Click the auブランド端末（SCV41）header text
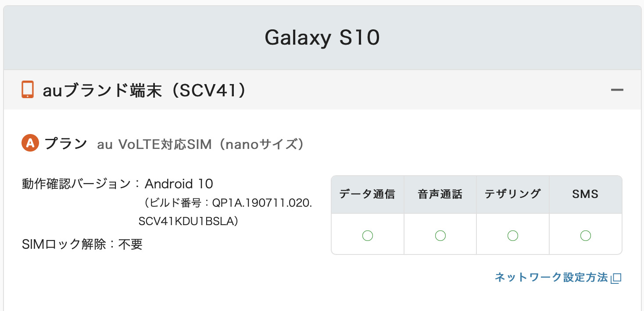644x311 pixels. [x=144, y=90]
